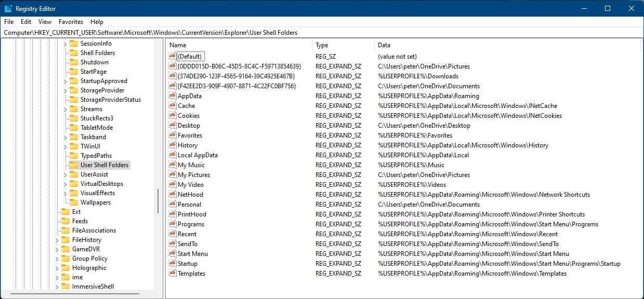
Task: Click the folder icon of GameDVR key
Action: [65, 249]
